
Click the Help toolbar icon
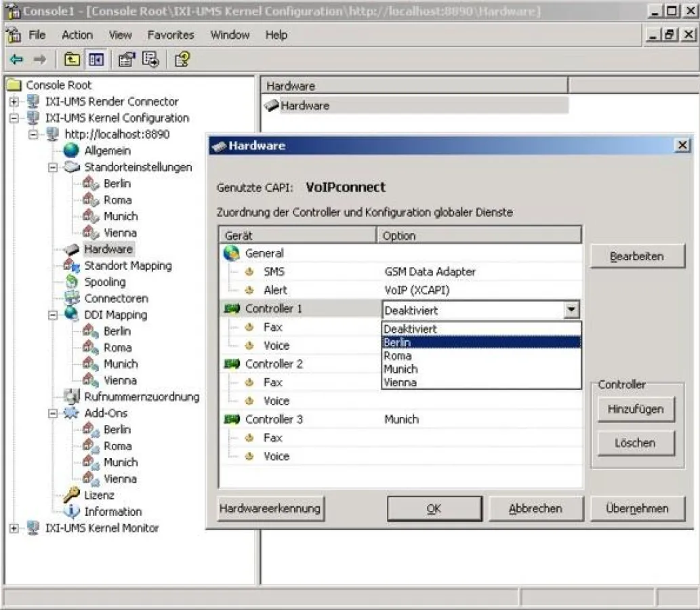point(182,60)
